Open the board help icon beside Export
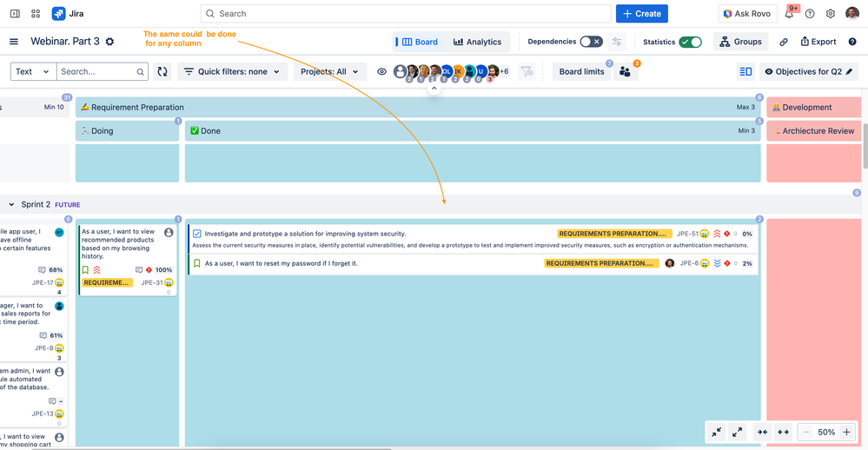The image size is (868, 450). [x=852, y=42]
